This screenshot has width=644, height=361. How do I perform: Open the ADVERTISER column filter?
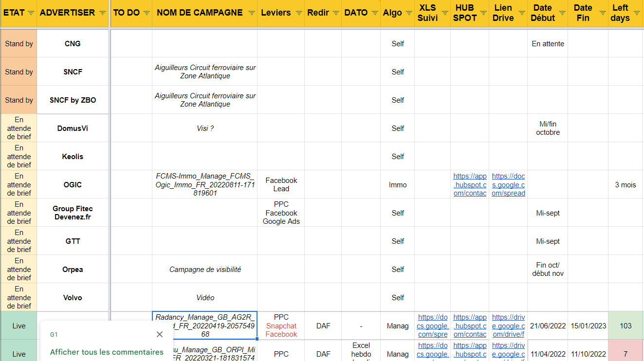pyautogui.click(x=103, y=13)
